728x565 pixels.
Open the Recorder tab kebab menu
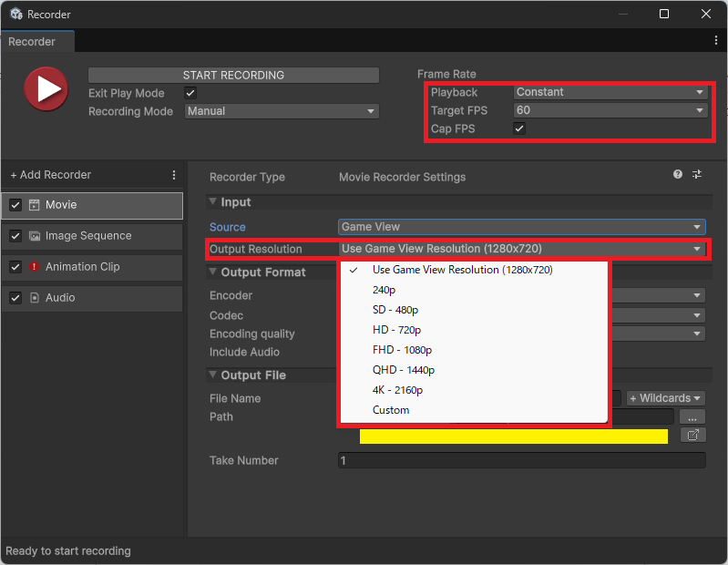pos(716,41)
